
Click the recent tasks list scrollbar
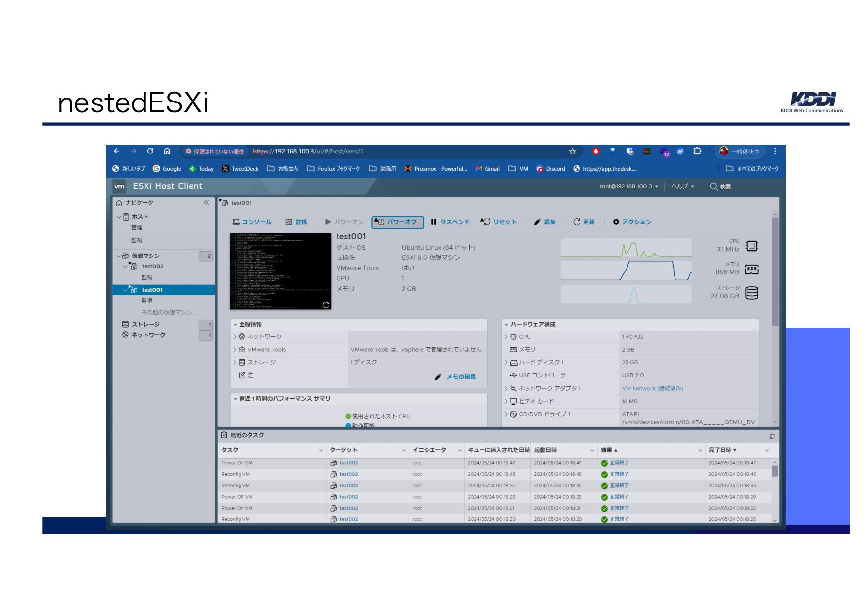click(x=775, y=471)
